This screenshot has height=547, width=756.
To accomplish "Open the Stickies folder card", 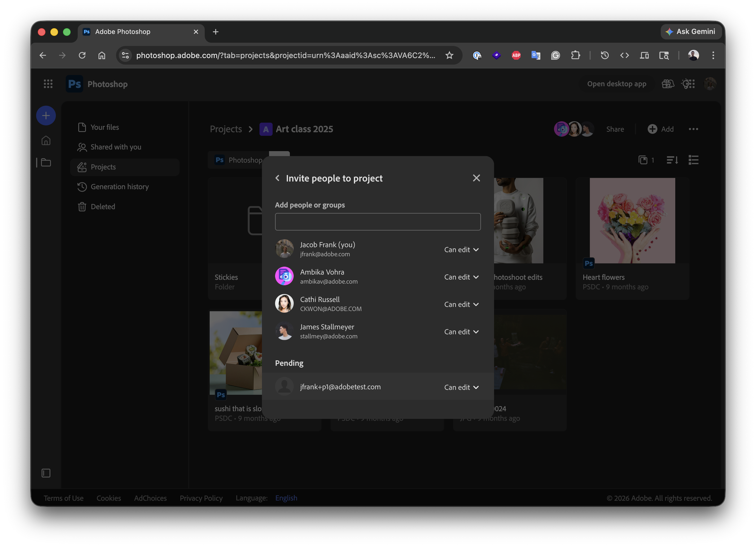I will click(x=235, y=239).
